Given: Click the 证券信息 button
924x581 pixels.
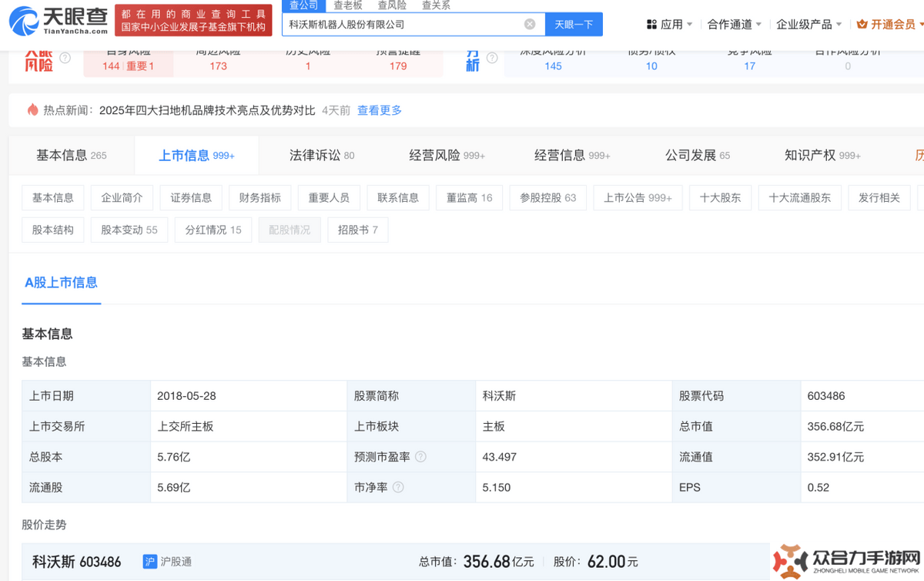Looking at the screenshot, I should (191, 198).
